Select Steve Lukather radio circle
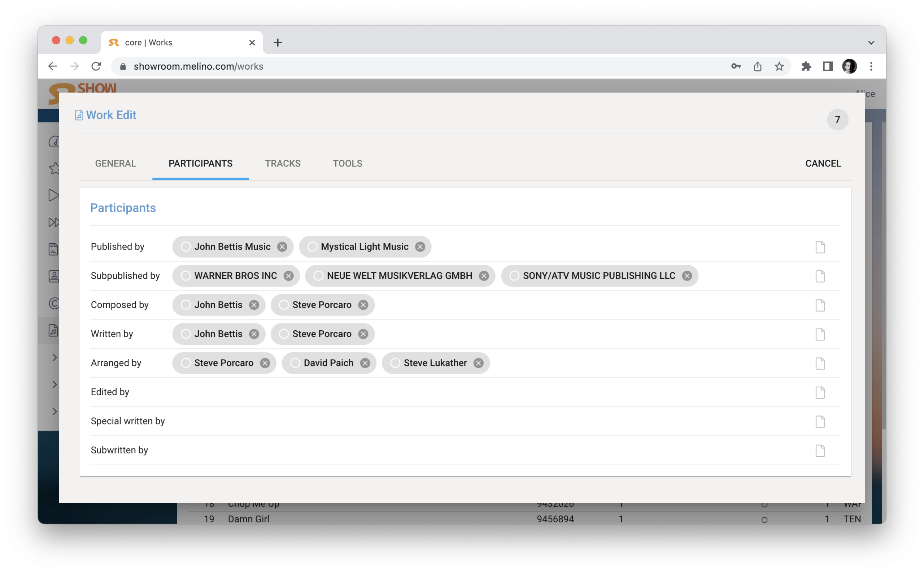Viewport: 924px width, 574px height. click(395, 363)
